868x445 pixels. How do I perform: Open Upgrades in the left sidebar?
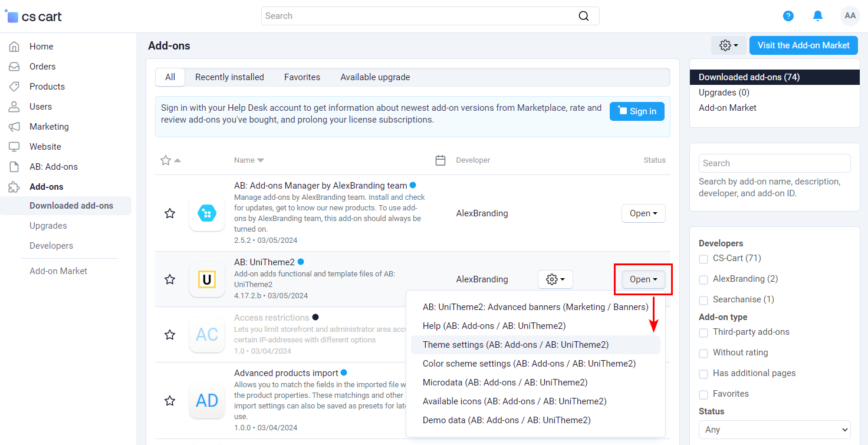48,226
